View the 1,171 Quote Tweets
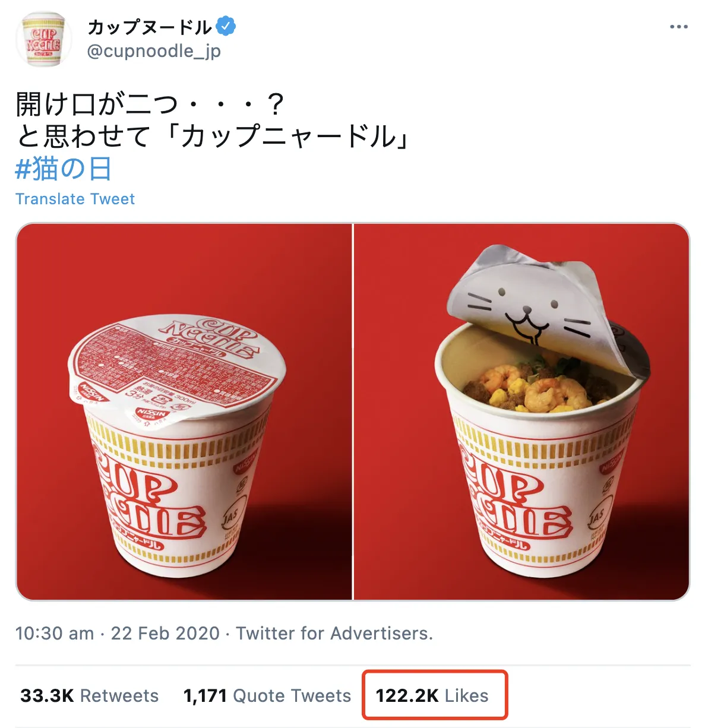The width and height of the screenshot is (708, 728). 267,695
